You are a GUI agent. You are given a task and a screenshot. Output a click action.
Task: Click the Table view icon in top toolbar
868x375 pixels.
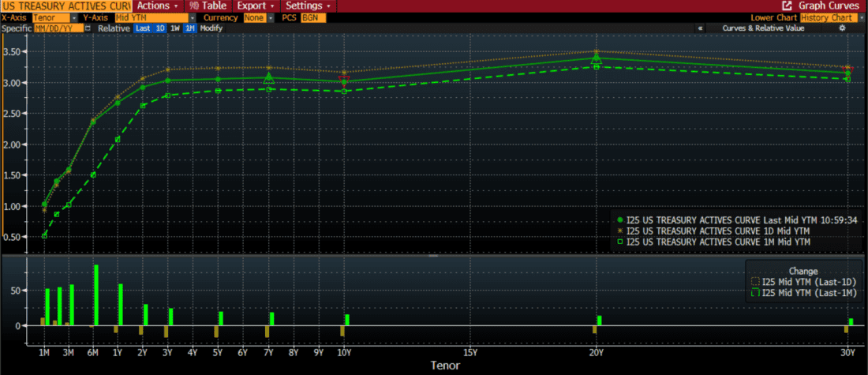tap(193, 6)
